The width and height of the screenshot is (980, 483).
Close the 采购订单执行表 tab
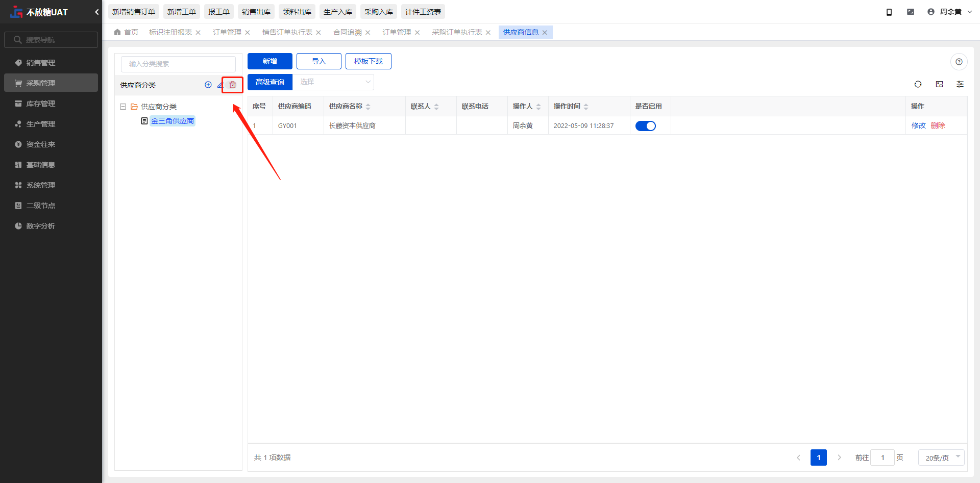pos(488,32)
